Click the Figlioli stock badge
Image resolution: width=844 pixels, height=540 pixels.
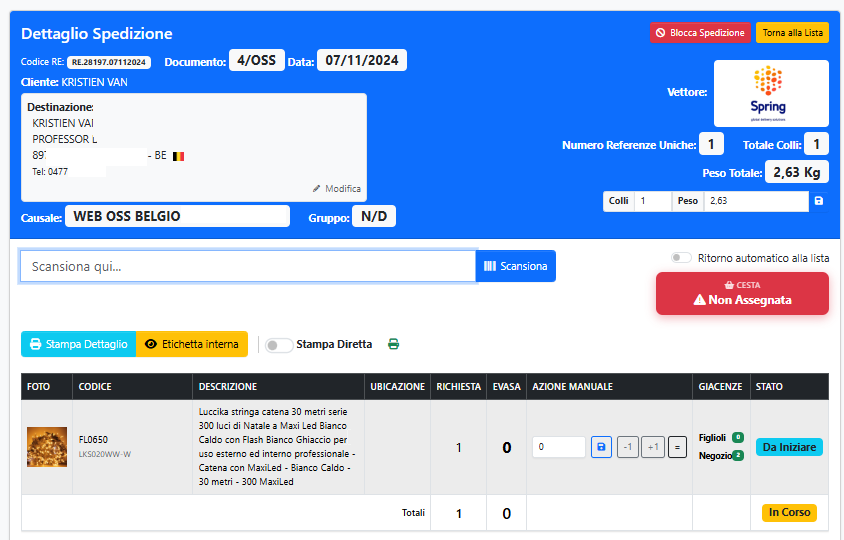click(737, 437)
